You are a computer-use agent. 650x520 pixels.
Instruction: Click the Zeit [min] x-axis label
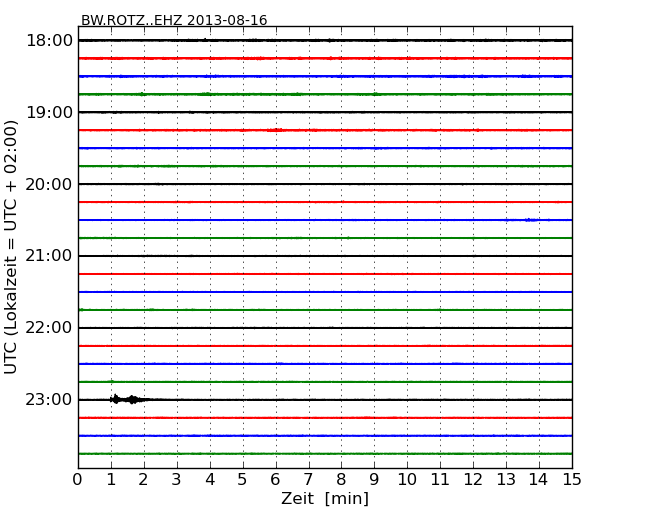325,498
